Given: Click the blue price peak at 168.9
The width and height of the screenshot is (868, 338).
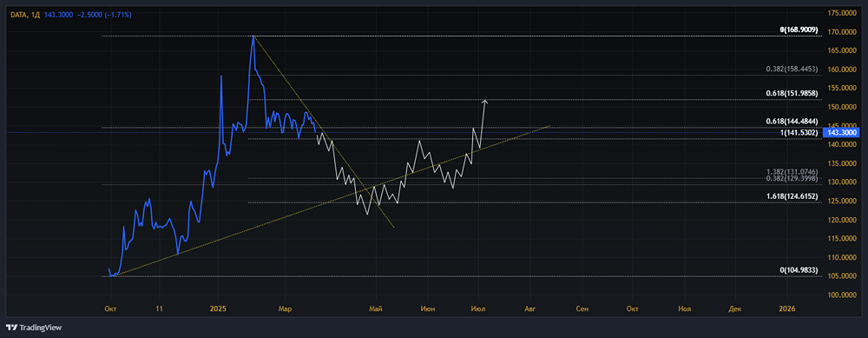Looking at the screenshot, I should pos(253,36).
